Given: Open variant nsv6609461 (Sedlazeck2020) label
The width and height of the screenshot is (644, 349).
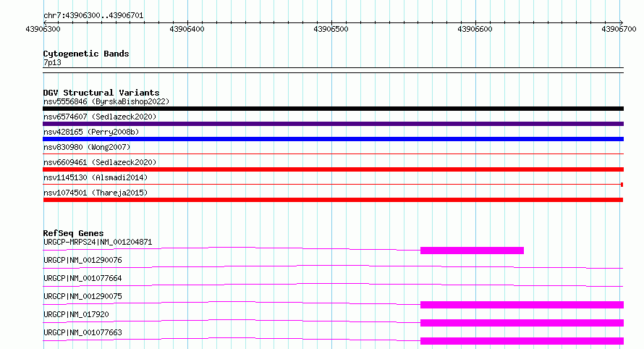Looking at the screenshot, I should coord(100,162).
